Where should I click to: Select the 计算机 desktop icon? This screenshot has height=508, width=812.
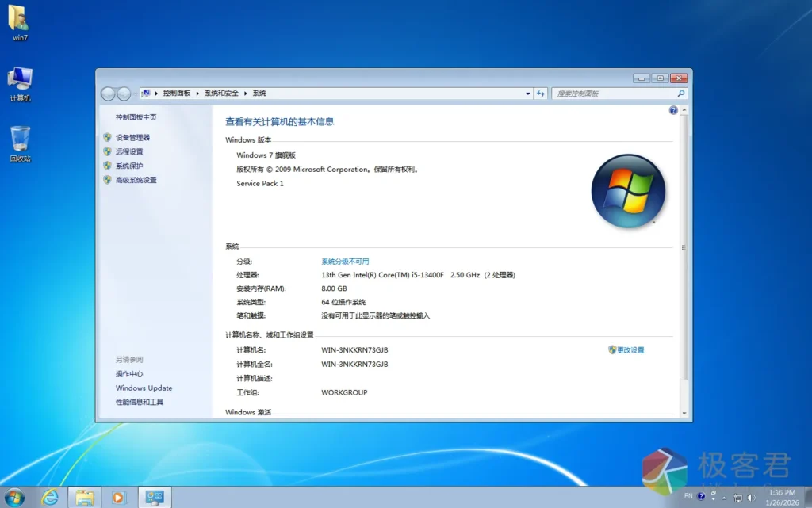(20, 83)
